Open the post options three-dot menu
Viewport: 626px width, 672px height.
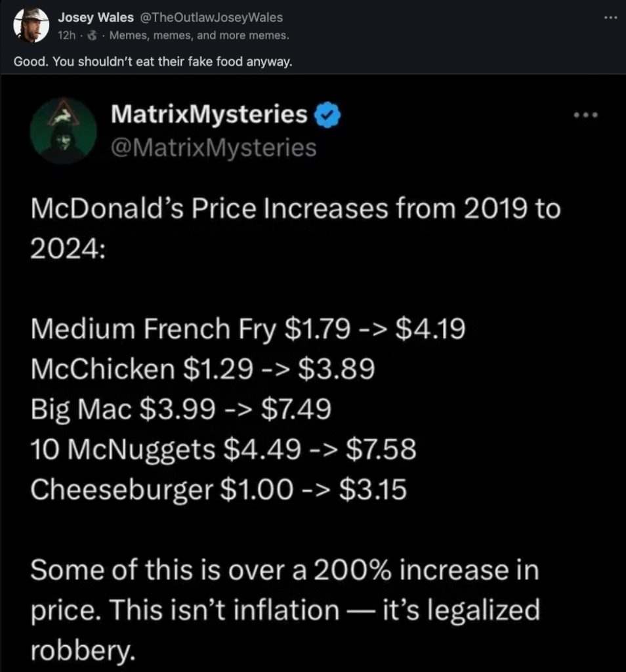click(x=610, y=18)
